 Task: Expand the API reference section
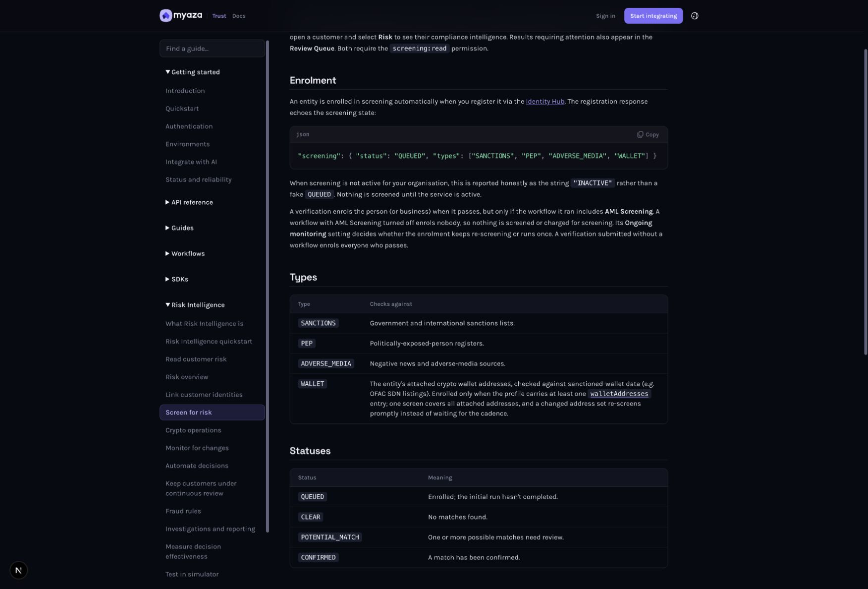pyautogui.click(x=189, y=202)
